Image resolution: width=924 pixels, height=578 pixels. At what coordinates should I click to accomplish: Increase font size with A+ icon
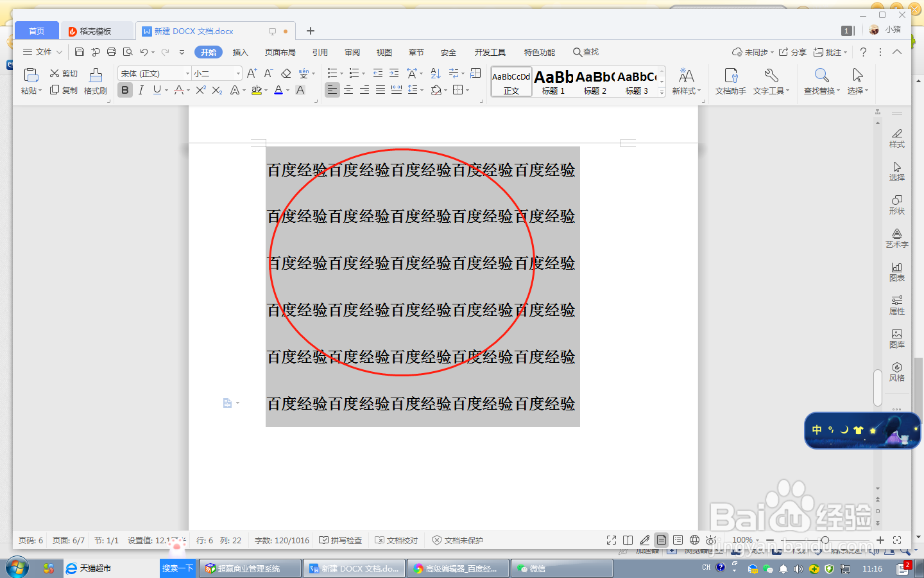(252, 73)
